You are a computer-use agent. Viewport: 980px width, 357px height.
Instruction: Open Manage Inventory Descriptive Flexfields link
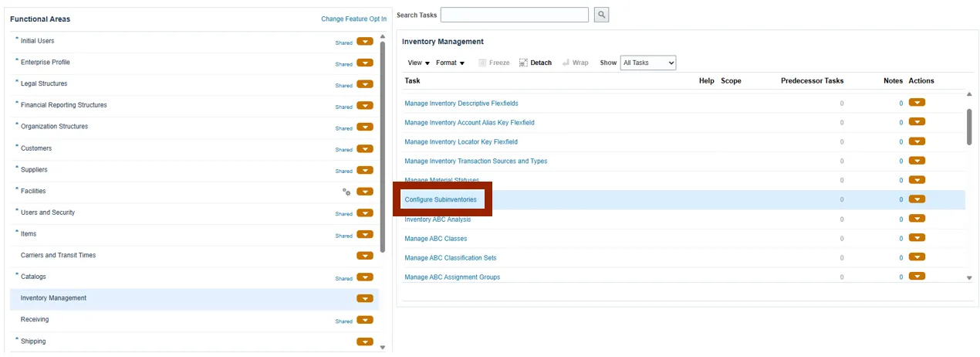pyautogui.click(x=461, y=103)
